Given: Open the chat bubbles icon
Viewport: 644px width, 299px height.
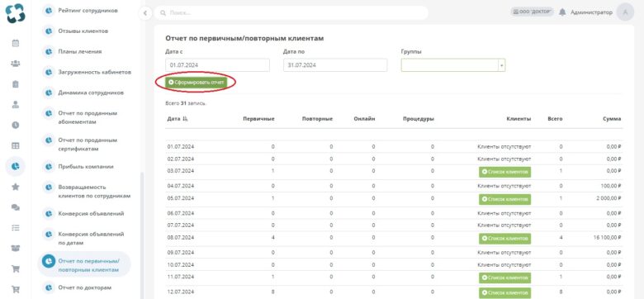Looking at the screenshot, I should click(15, 207).
